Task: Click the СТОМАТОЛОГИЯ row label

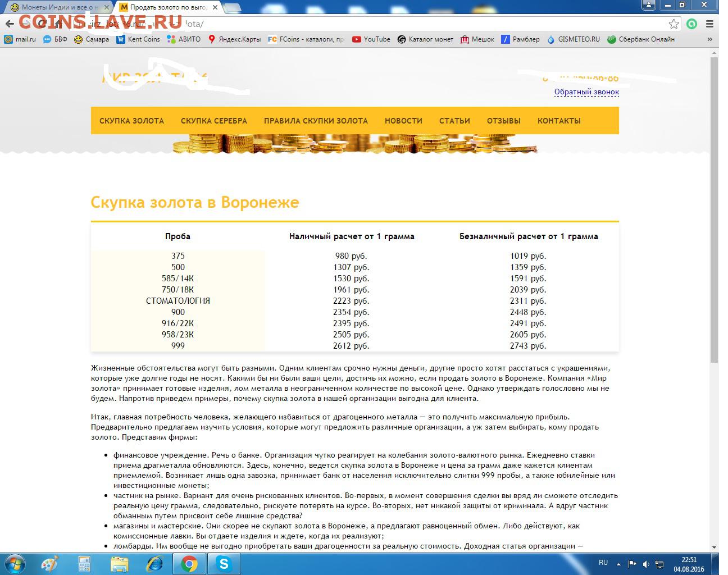Action: point(178,301)
